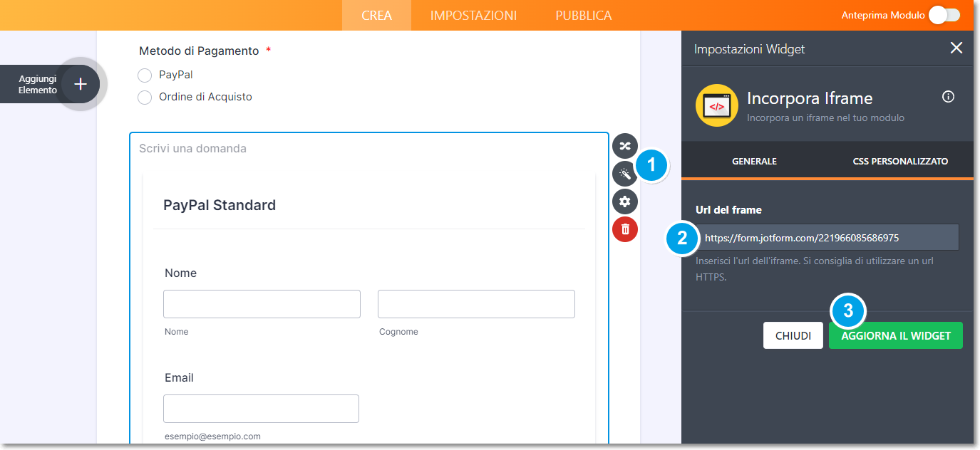This screenshot has width=980, height=450.
Task: Click the 'Incorpora un iframe nel tuo modulo' text
Action: (x=825, y=117)
